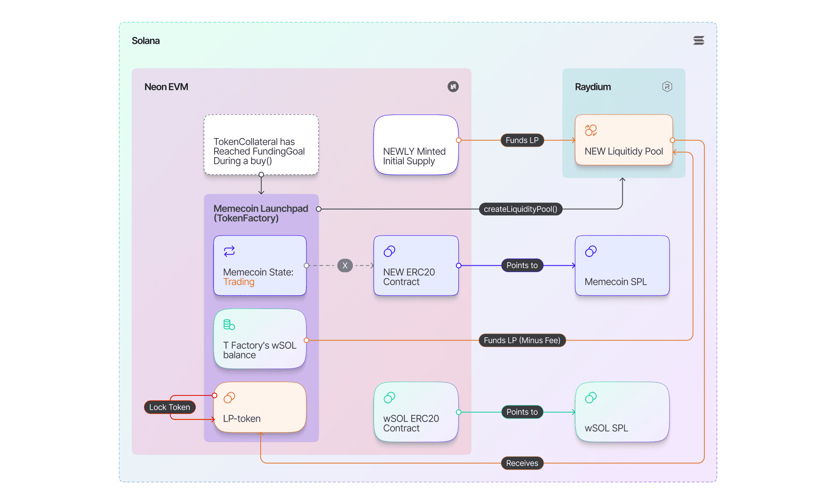836x504 pixels.
Task: Click the Neon EVM title text
Action: point(166,87)
